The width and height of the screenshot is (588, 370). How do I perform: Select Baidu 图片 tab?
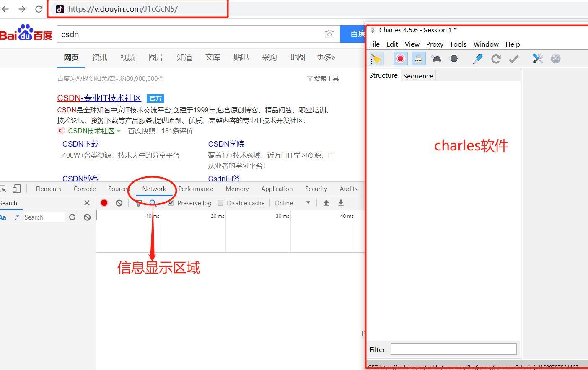(156, 57)
